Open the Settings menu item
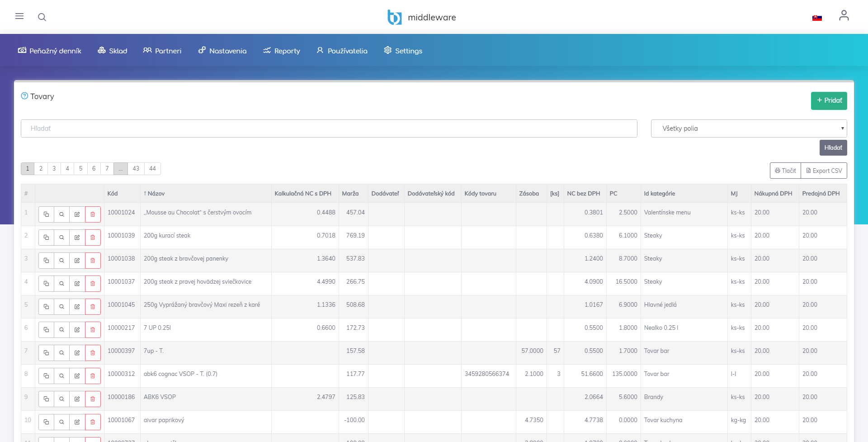 (403, 51)
